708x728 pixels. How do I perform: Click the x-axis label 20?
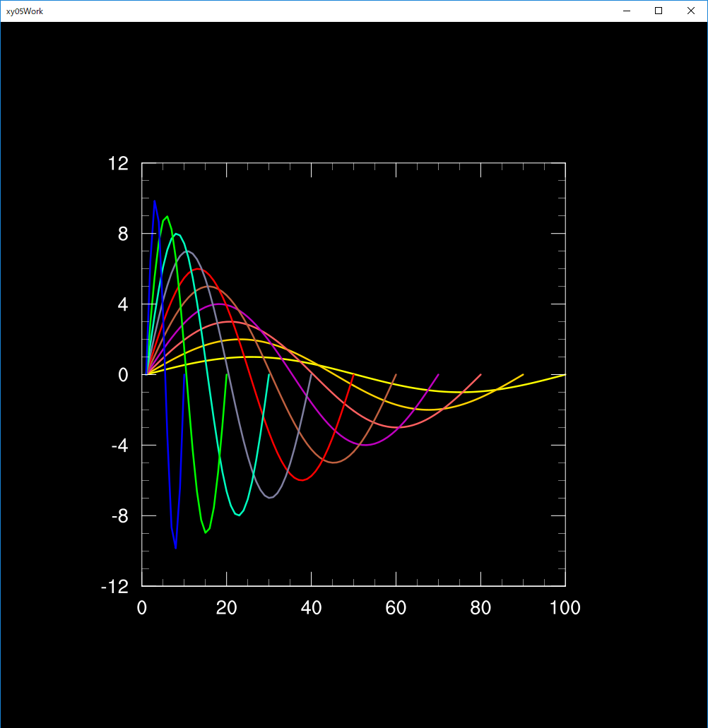point(226,608)
